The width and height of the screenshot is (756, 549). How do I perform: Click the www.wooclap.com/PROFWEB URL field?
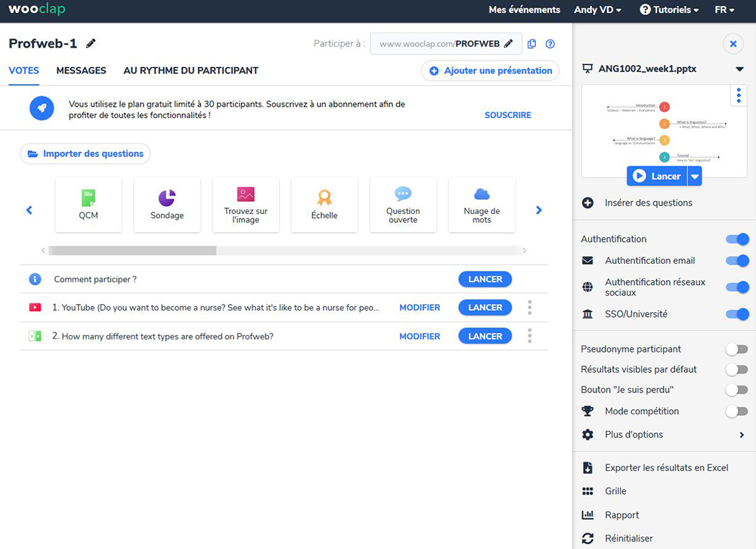[x=446, y=44]
